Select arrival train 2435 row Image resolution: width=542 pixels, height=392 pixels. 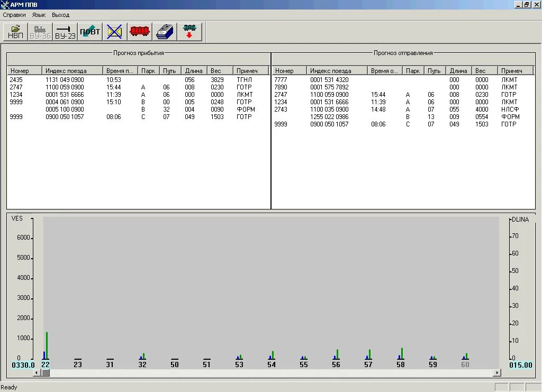pyautogui.click(x=138, y=80)
